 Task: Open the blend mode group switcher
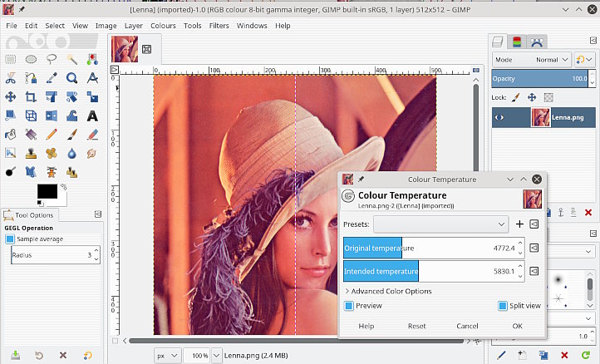coord(584,60)
